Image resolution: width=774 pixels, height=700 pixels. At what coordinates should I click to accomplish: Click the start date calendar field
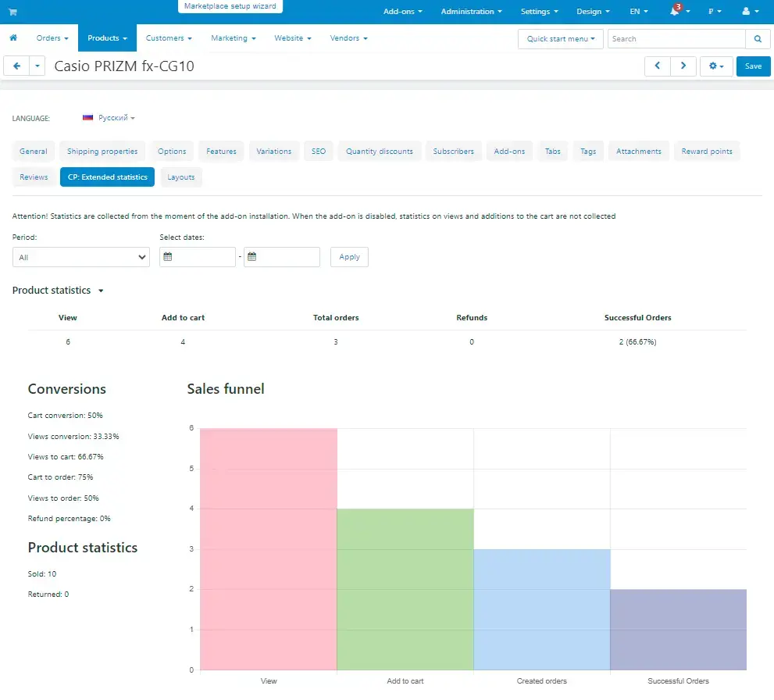(198, 257)
